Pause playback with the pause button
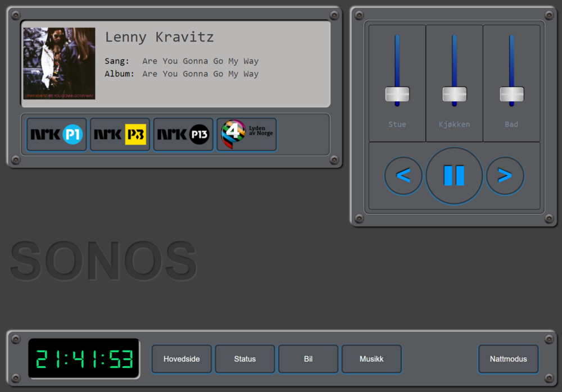The width and height of the screenshot is (562, 392). pos(454,176)
